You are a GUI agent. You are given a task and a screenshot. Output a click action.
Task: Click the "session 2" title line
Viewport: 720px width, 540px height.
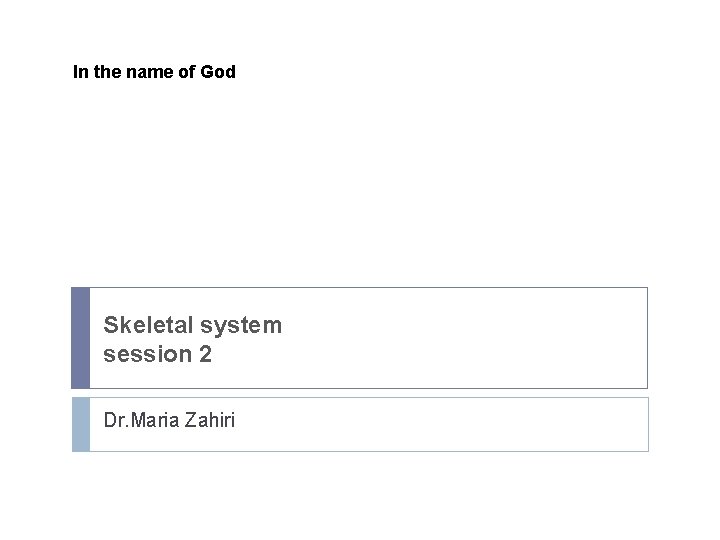158,353
